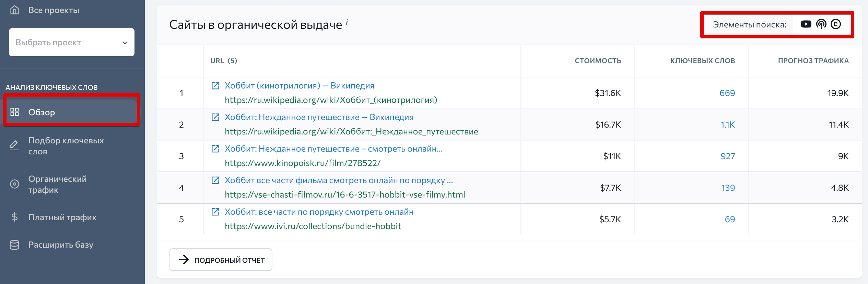Click the $5.7K cost value
The image size is (868, 284).
tap(610, 220)
